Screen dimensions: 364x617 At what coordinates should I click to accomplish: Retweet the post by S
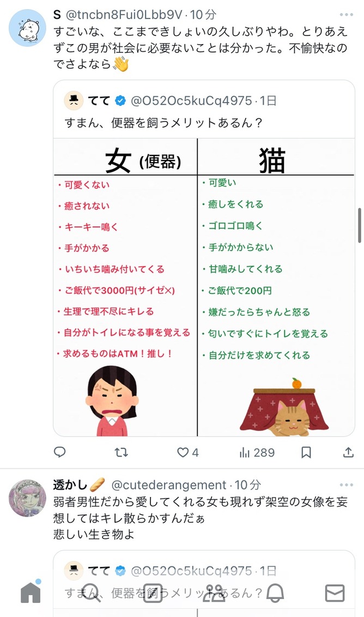coord(121,452)
